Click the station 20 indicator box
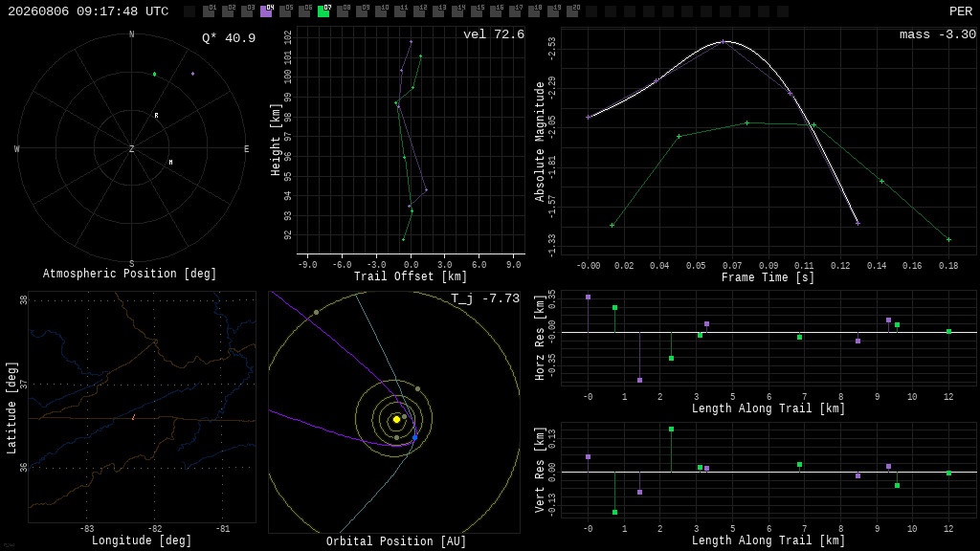This screenshot has height=551, width=980. (x=572, y=11)
